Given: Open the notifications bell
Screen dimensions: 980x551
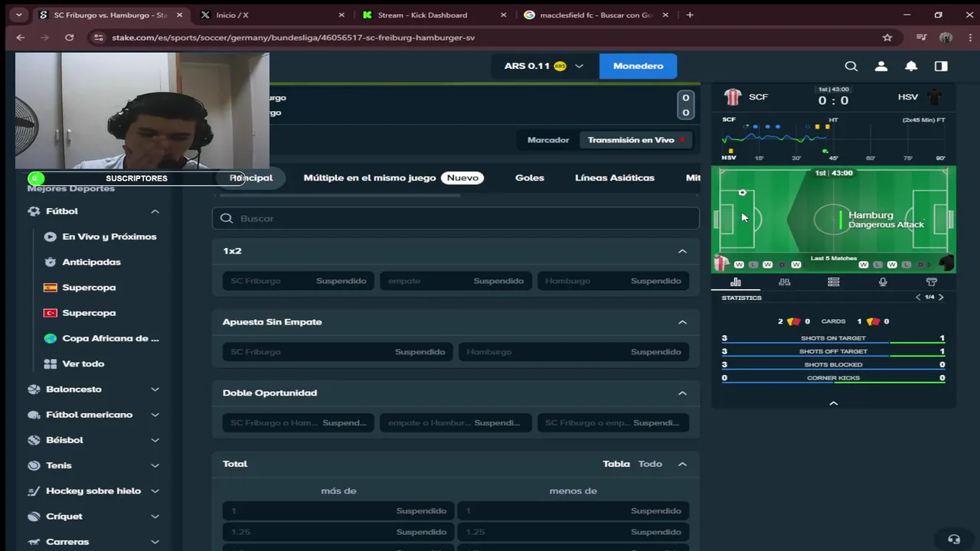Looking at the screenshot, I should click(x=911, y=66).
